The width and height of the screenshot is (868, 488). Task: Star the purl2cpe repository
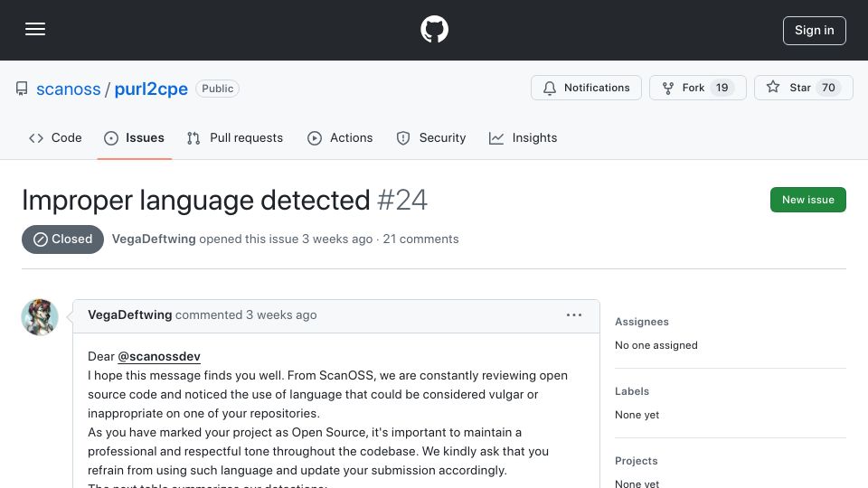[x=803, y=88]
